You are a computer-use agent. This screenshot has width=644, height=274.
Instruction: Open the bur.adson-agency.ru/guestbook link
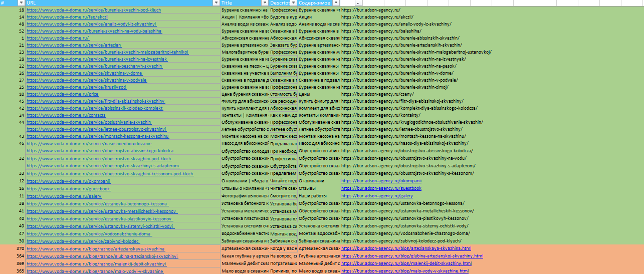pyautogui.click(x=381, y=188)
